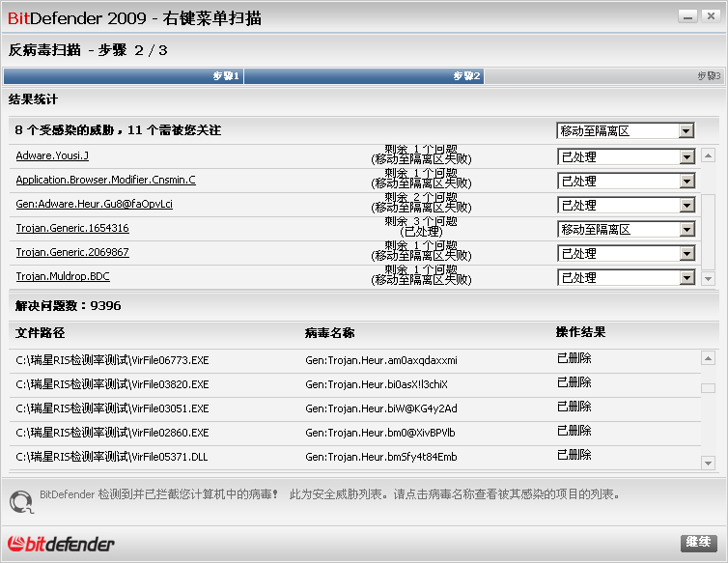Click threat list scrollbar up arrow
This screenshot has height=563, width=728.
(708, 155)
